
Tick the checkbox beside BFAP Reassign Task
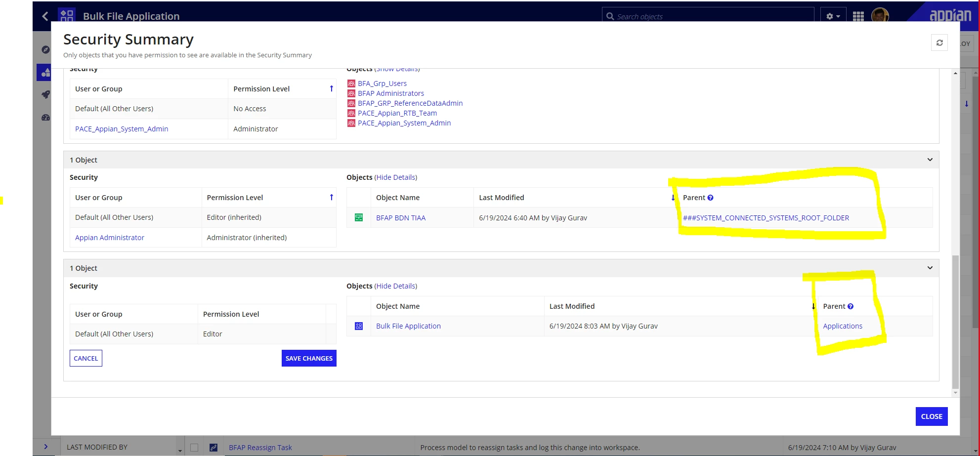194,448
